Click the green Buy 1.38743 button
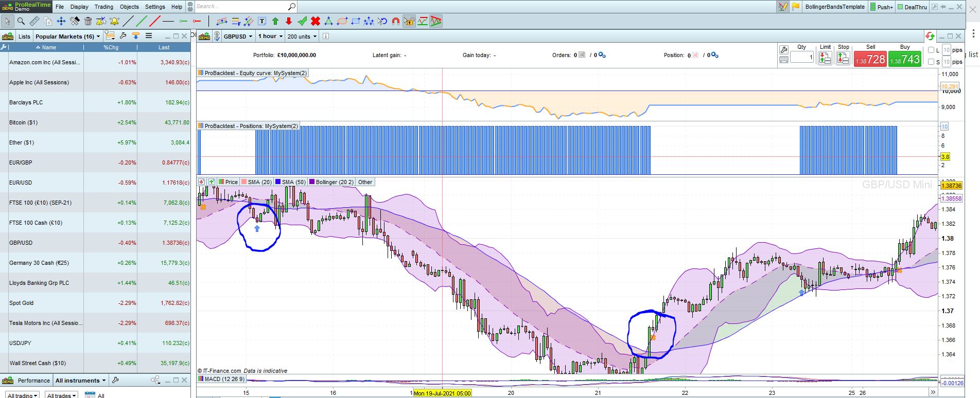 (x=905, y=59)
